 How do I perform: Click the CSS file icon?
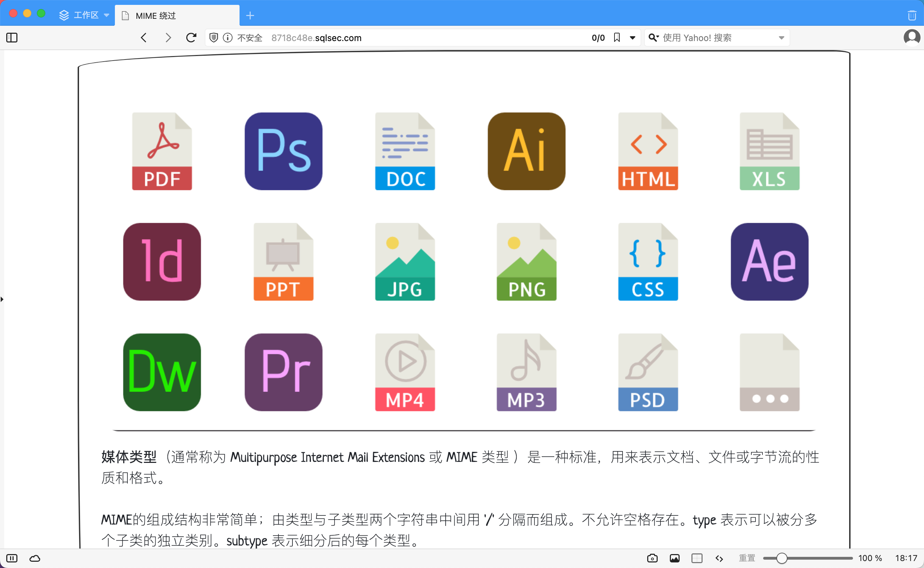coord(648,262)
